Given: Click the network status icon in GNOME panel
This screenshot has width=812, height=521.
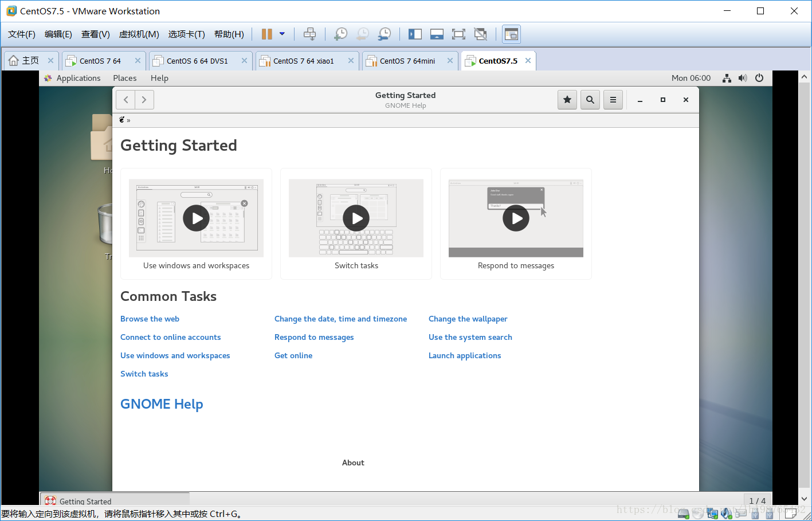Looking at the screenshot, I should coord(727,78).
